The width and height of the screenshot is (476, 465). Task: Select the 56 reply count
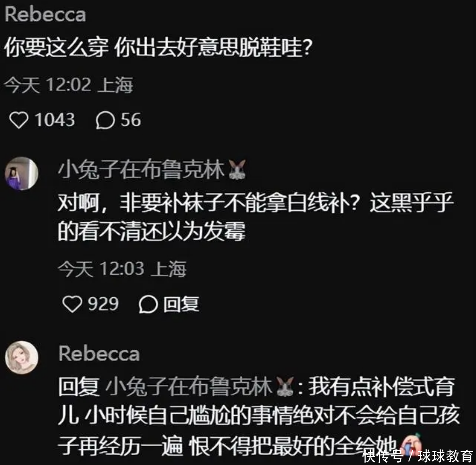coord(131,120)
